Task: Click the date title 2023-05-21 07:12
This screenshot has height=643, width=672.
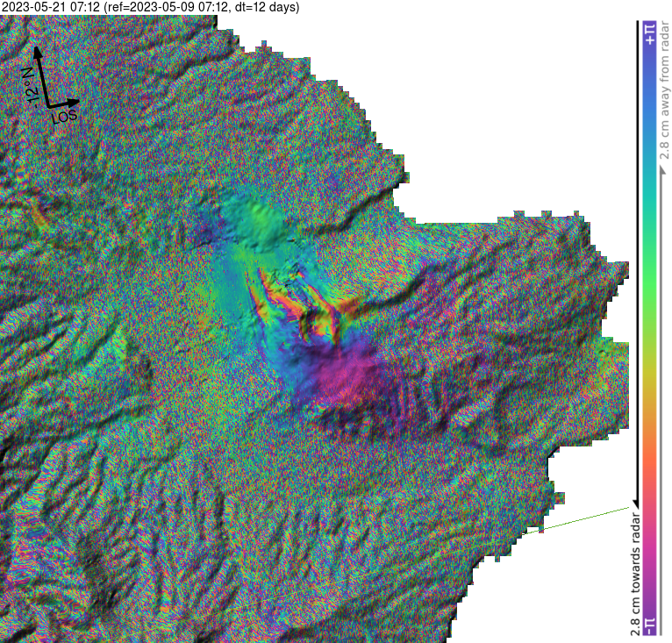Action: (51, 7)
